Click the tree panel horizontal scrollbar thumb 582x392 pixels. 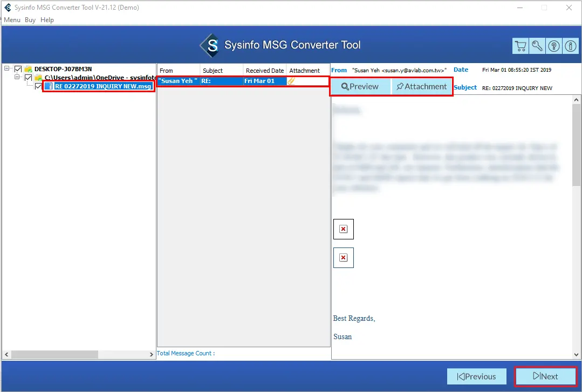(x=54, y=354)
